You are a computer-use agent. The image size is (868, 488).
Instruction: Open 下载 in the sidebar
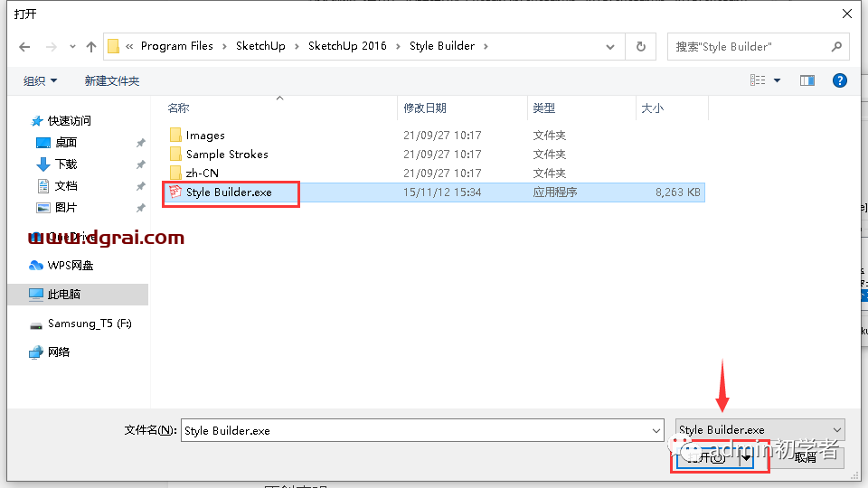click(x=66, y=164)
